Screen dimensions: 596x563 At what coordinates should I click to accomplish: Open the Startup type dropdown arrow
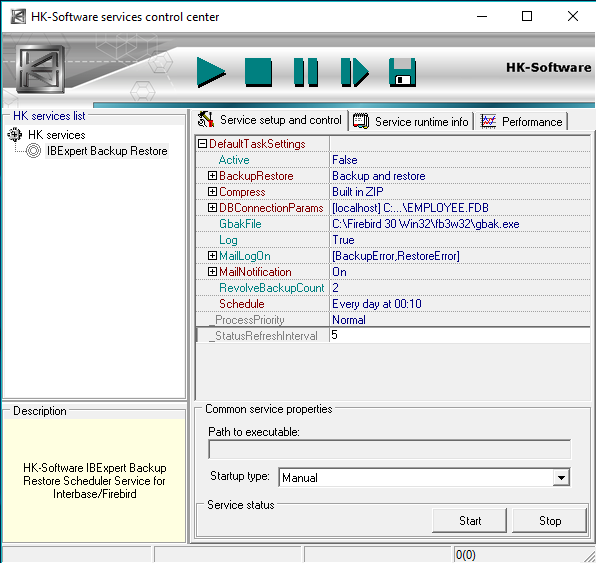561,477
